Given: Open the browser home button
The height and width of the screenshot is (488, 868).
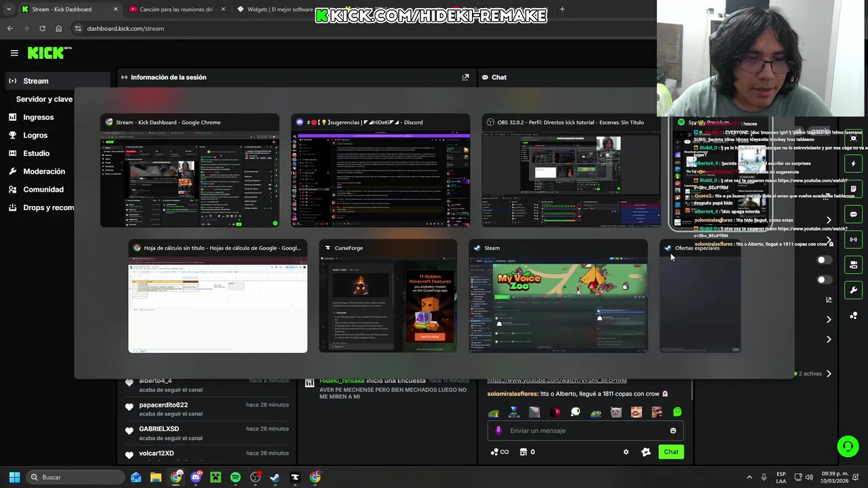Looking at the screenshot, I should coord(58,28).
